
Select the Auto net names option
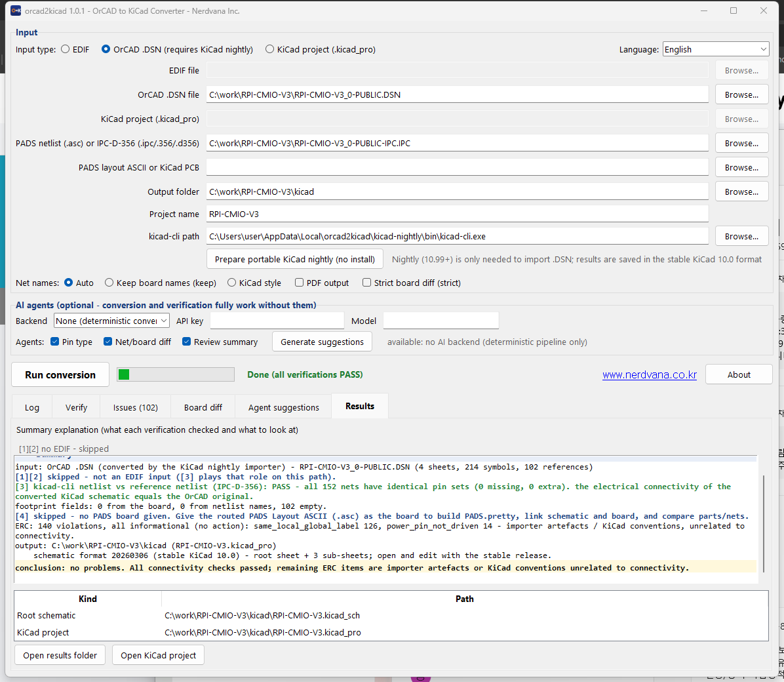click(x=68, y=283)
